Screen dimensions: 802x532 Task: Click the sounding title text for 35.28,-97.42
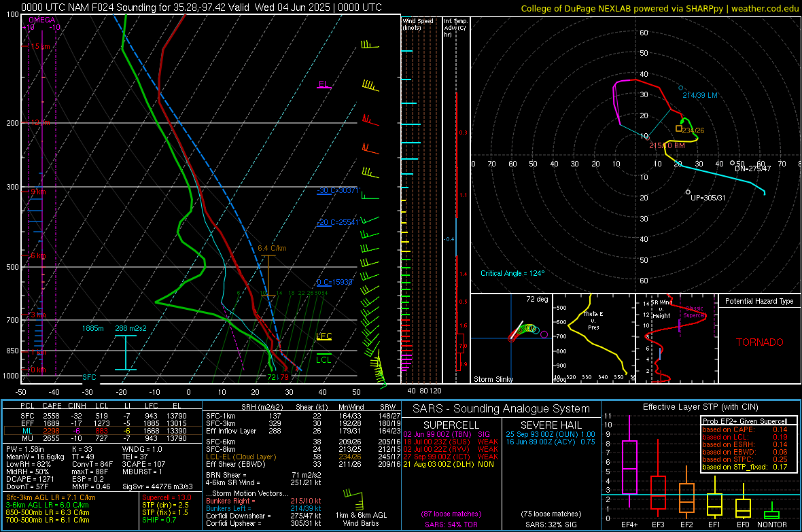(201, 7)
